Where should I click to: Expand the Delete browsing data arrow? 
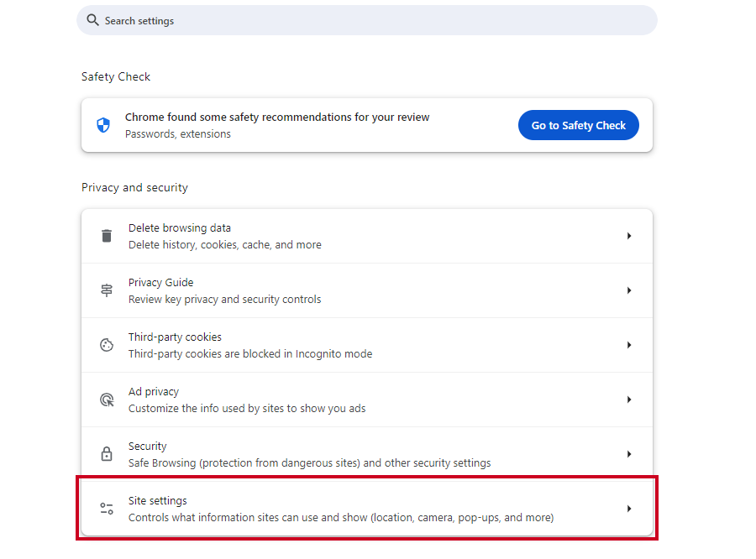[629, 236]
